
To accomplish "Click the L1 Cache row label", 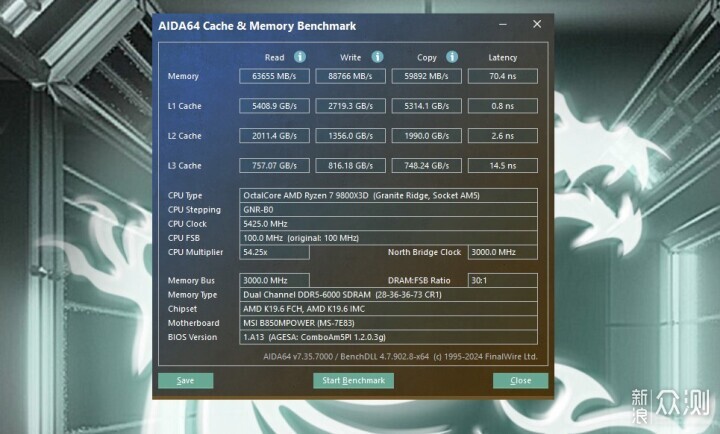I will tap(185, 106).
